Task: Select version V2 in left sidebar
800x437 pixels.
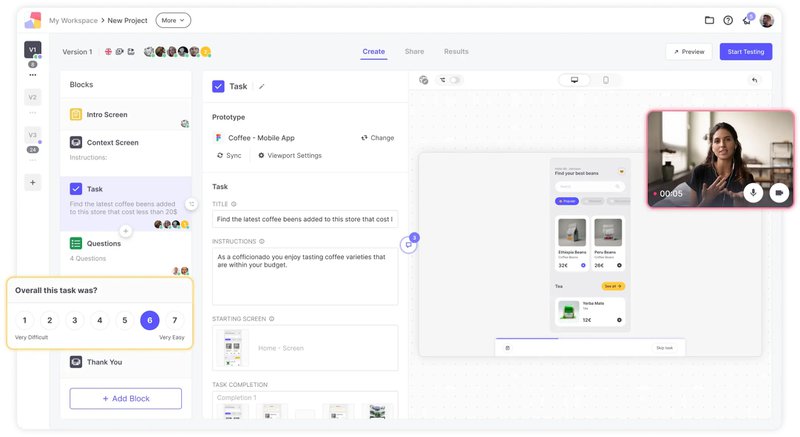Action: (x=33, y=97)
